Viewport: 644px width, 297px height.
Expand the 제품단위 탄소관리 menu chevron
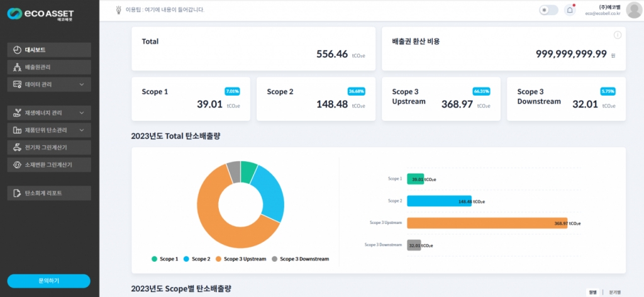pyautogui.click(x=82, y=130)
